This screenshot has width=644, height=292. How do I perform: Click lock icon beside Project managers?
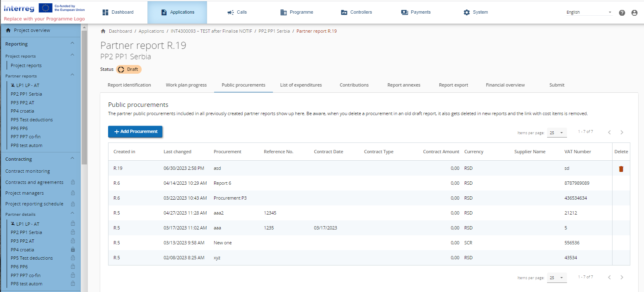[x=73, y=193]
